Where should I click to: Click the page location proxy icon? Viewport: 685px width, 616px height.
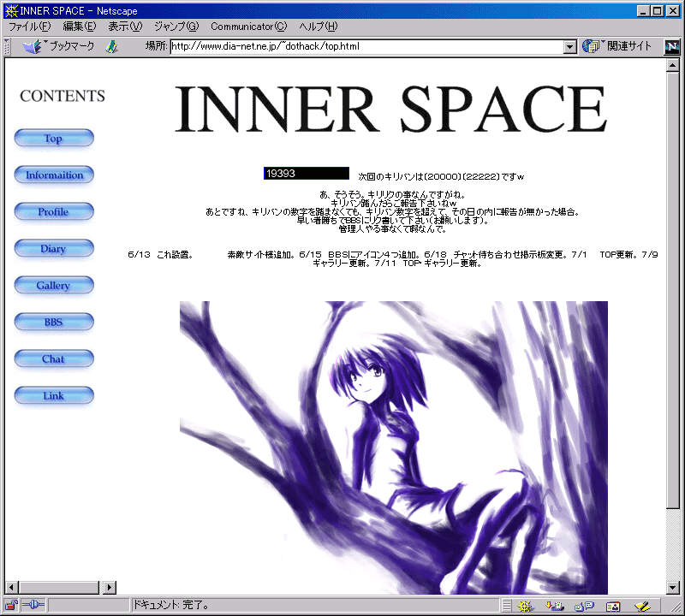point(112,46)
